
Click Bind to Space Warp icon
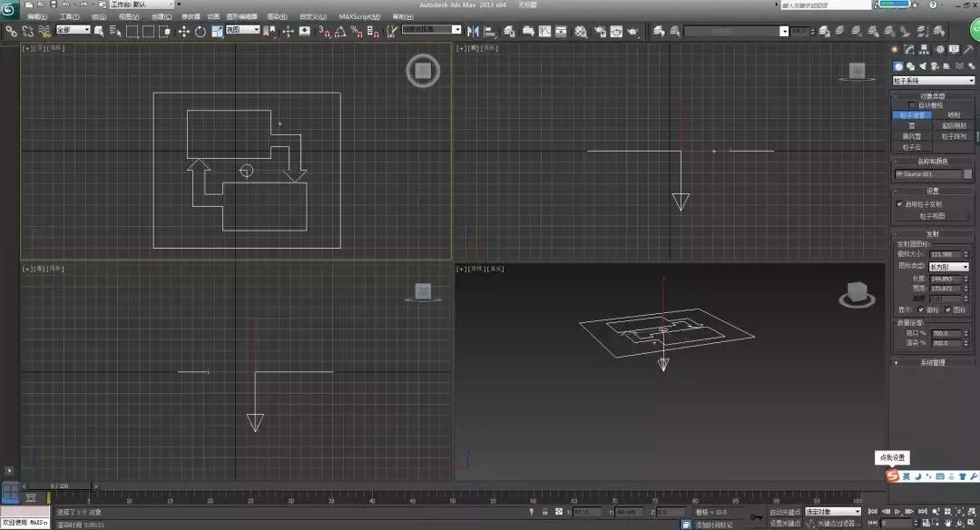(x=44, y=31)
